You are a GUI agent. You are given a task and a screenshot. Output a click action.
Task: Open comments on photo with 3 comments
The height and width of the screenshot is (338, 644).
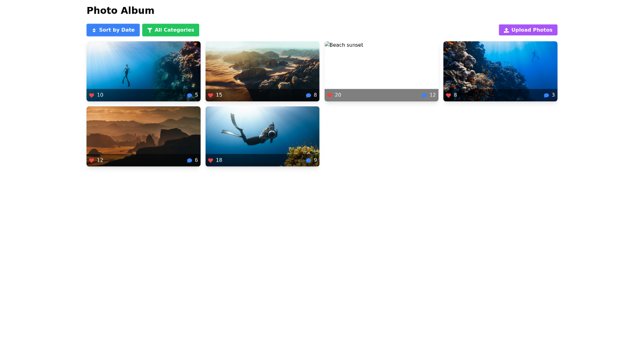click(x=546, y=95)
